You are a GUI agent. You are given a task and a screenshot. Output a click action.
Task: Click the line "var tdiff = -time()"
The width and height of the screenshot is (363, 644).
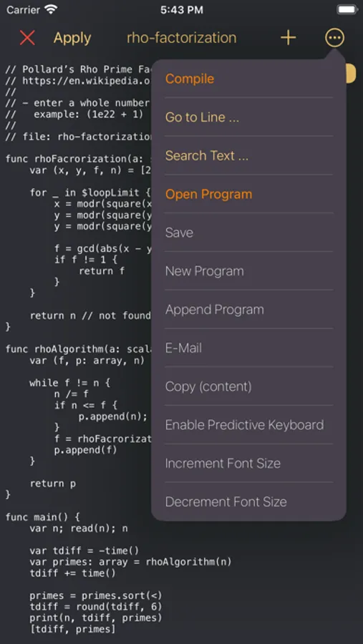point(84,550)
